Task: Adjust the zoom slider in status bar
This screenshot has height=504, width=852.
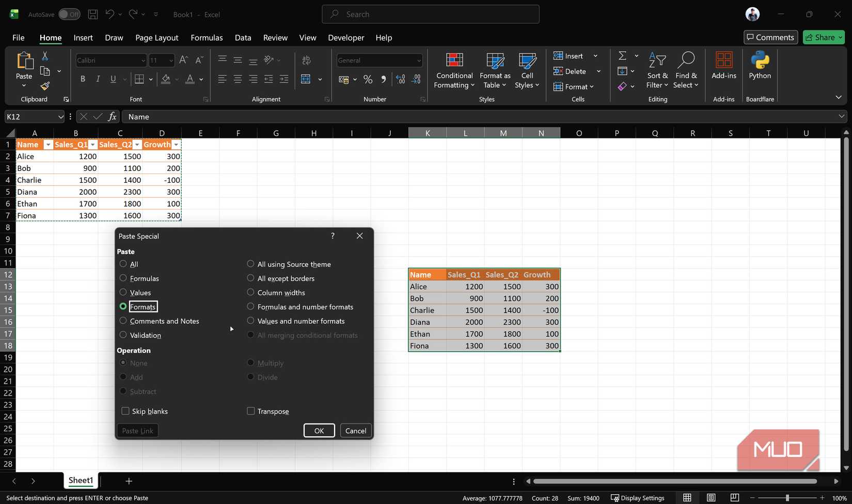Action: [x=787, y=498]
